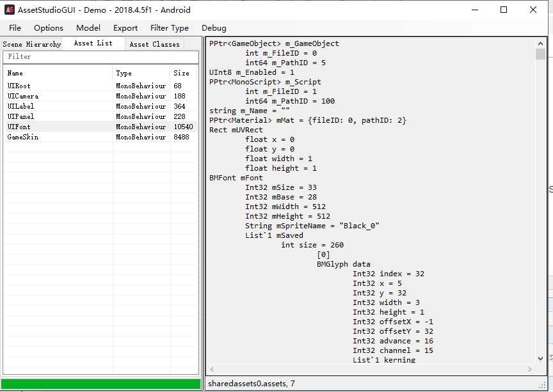
Task: Click the line int size = 260
Action: point(312,245)
